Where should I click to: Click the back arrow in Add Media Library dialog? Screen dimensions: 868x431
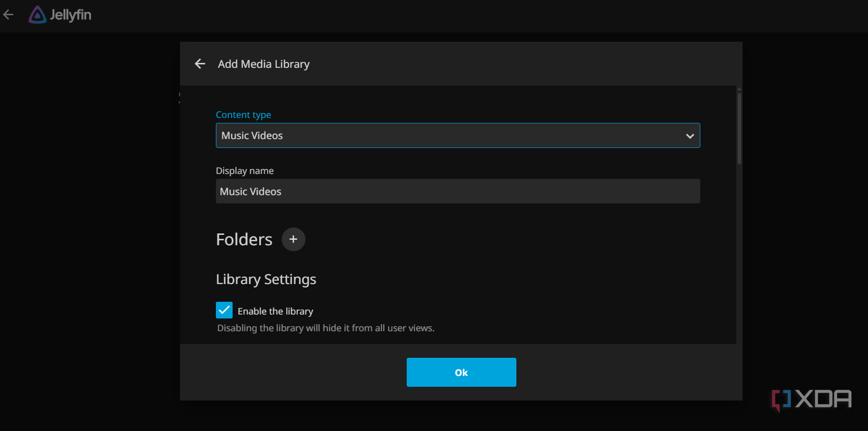tap(200, 64)
